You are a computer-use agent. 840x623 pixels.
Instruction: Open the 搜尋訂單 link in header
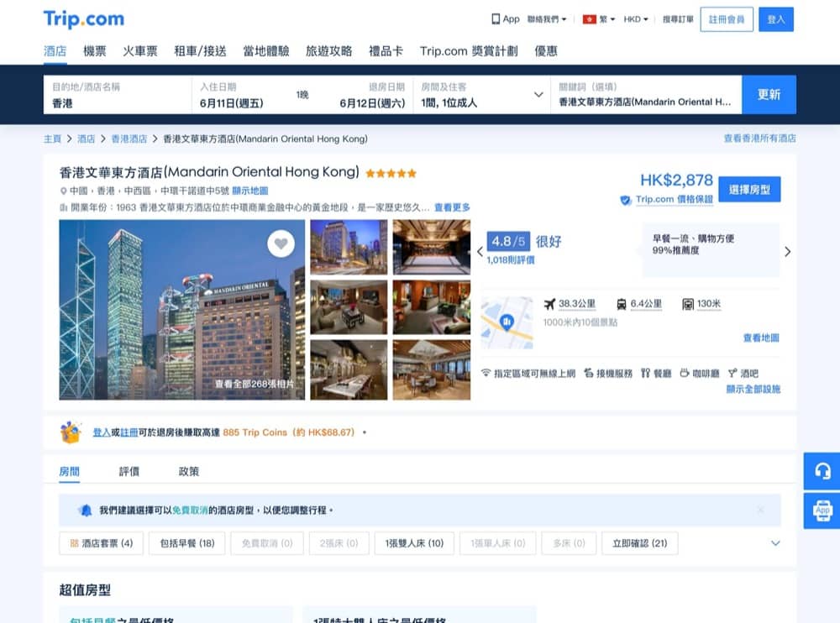(678, 19)
